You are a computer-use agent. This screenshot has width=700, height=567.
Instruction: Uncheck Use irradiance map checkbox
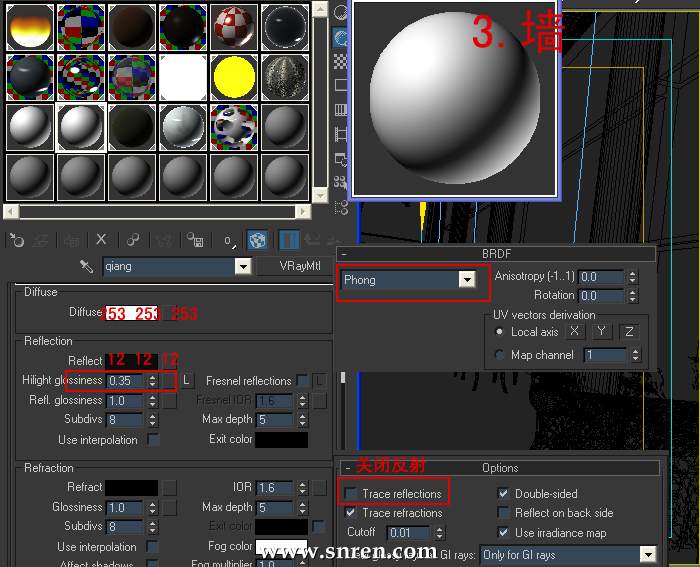click(503, 533)
